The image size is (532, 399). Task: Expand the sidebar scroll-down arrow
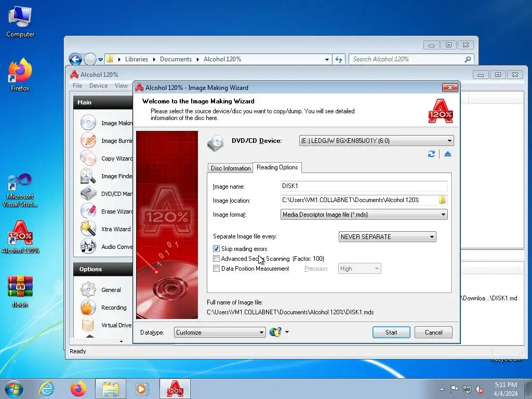pyautogui.click(x=121, y=341)
